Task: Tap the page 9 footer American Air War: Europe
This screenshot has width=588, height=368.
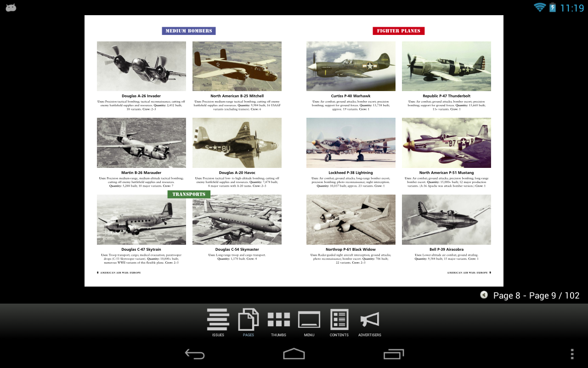Action: coord(467,272)
